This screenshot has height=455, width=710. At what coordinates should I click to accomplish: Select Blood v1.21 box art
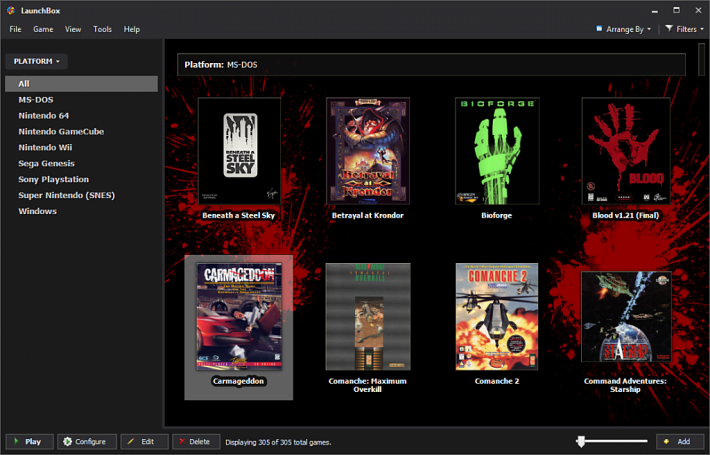(x=626, y=151)
